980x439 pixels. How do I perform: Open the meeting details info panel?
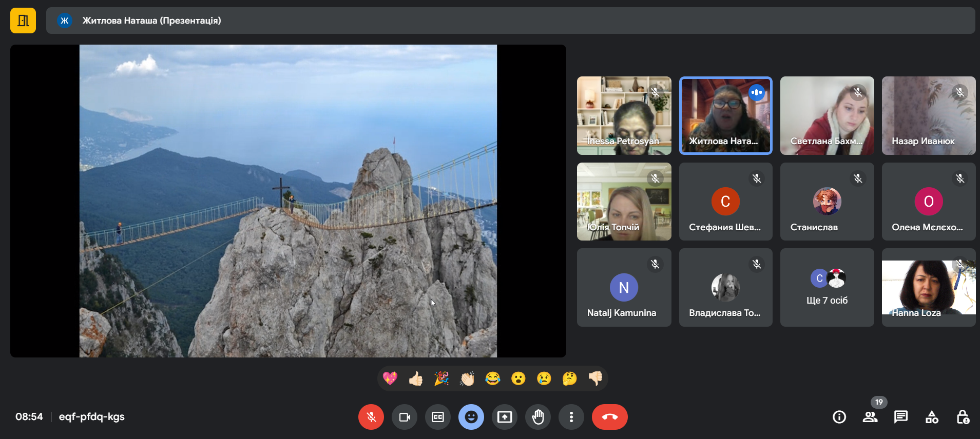(839, 417)
